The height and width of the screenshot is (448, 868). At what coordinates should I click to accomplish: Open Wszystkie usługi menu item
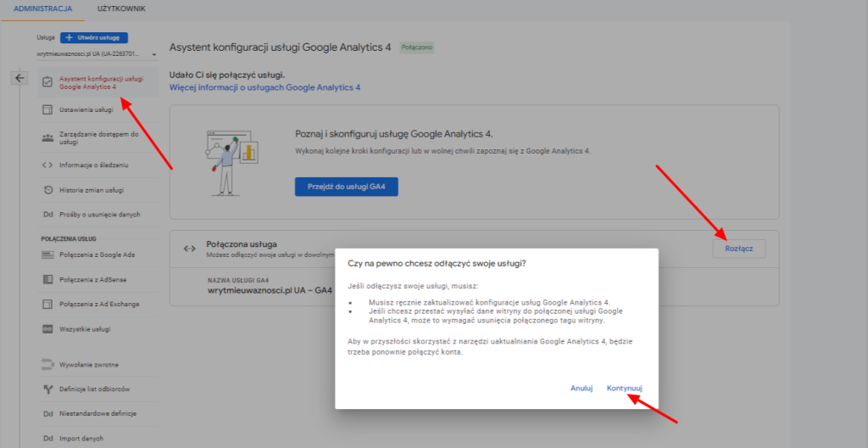coord(85,329)
